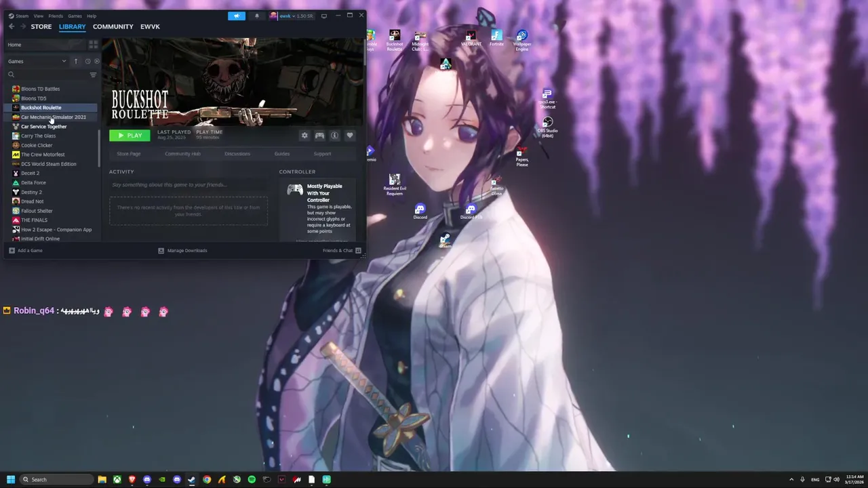Select DCS World Steam Edition
Image resolution: width=868 pixels, height=488 pixels.
click(52, 164)
